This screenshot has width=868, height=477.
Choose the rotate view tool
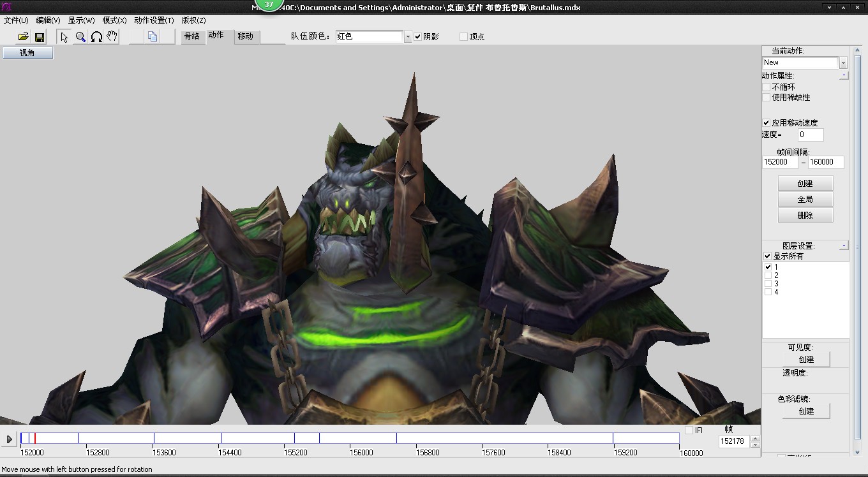[x=96, y=37]
